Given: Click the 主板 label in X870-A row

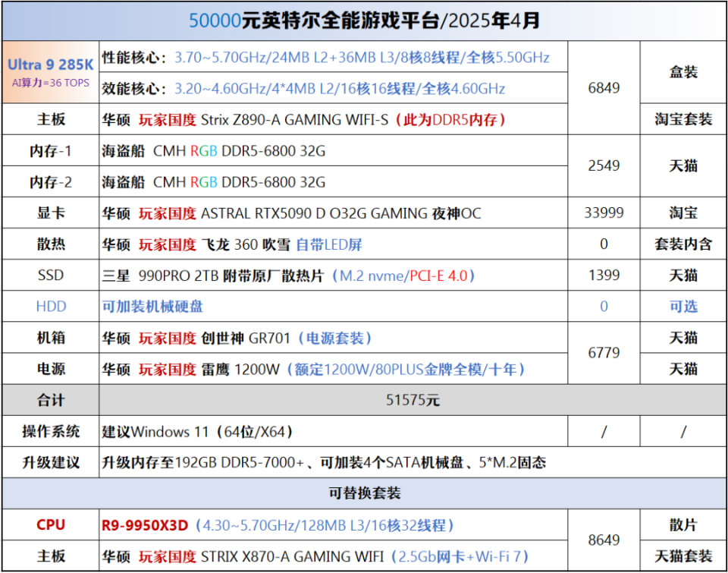Looking at the screenshot, I should tap(51, 556).
